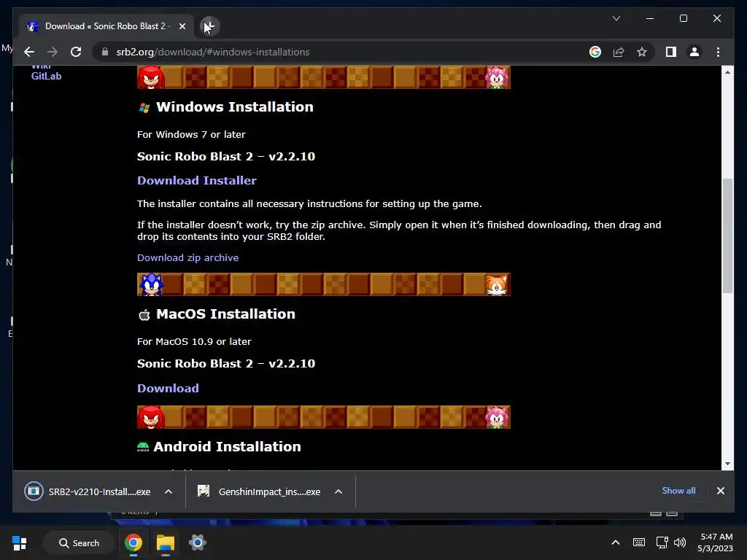
Task: Click the network tray icon
Action: pos(662,542)
